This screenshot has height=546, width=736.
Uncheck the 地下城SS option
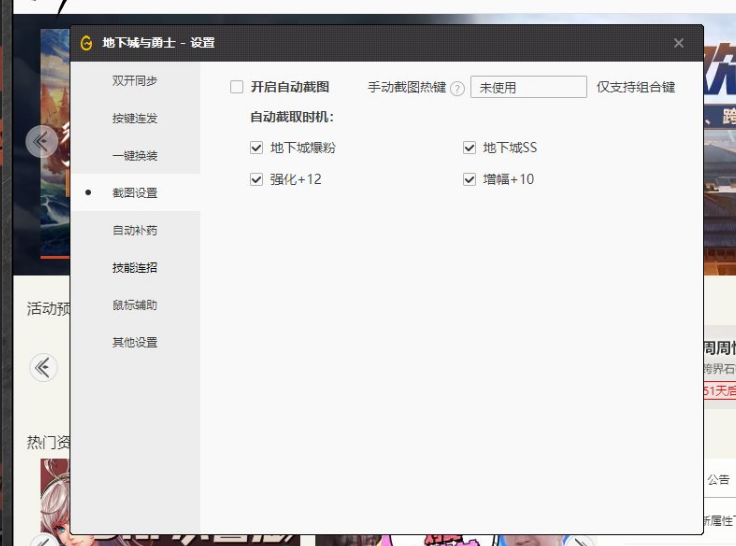tap(469, 148)
